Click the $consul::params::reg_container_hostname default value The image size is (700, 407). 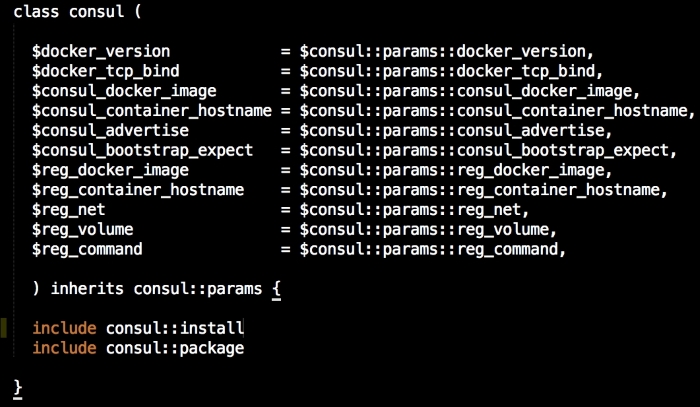(x=482, y=189)
